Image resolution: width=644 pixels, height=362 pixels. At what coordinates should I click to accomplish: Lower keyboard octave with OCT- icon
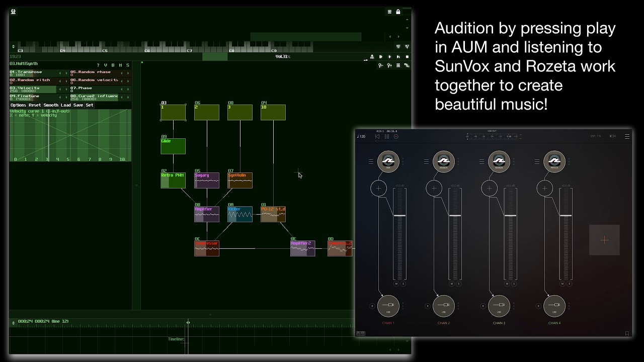point(398,46)
